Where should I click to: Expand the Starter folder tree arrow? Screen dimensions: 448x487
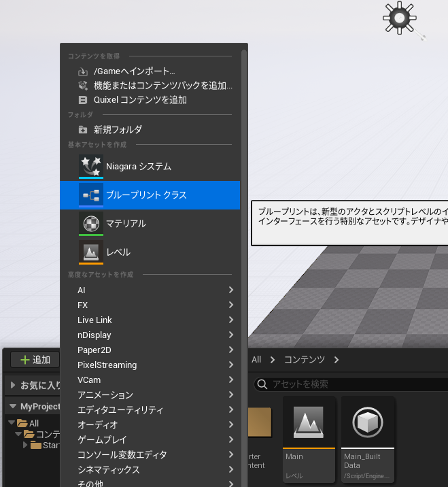coord(25,445)
